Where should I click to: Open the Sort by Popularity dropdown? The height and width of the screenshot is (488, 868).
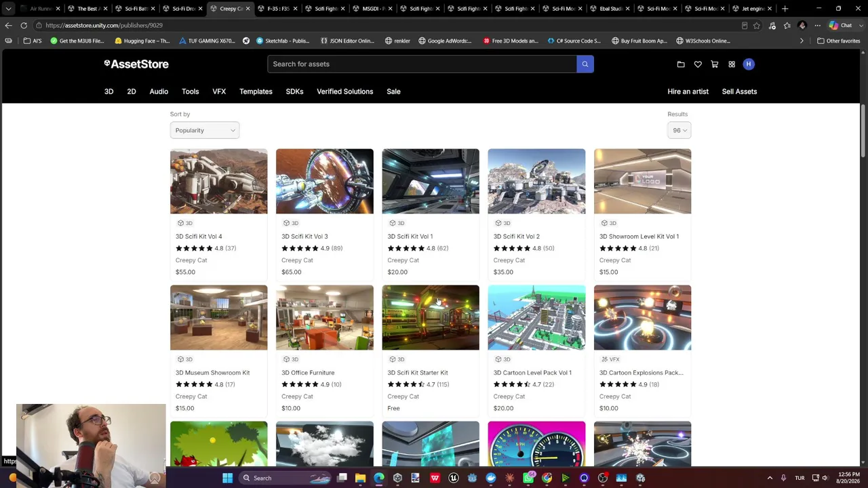point(205,130)
